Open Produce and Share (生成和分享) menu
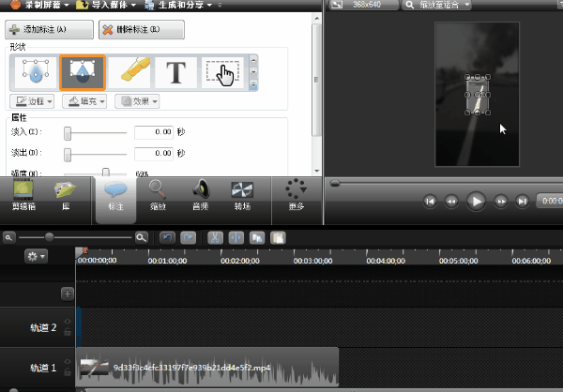 (x=178, y=5)
